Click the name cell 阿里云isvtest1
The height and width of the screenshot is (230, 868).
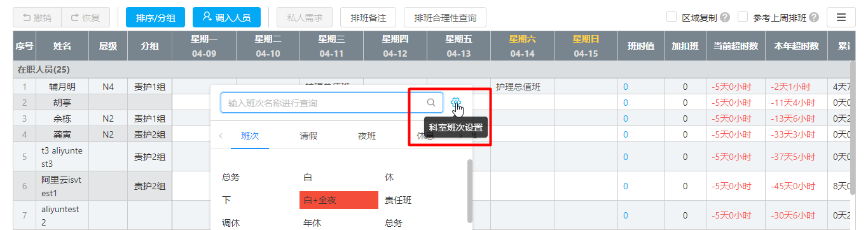62,186
